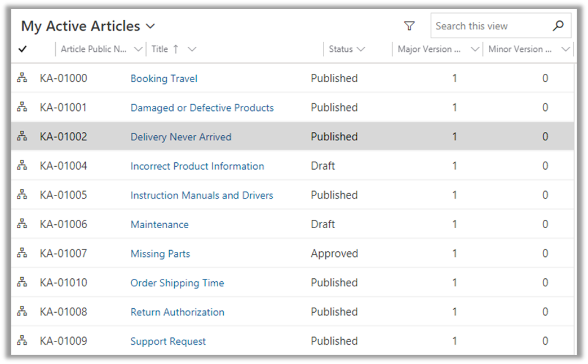Select the Published status cell of KA-01010

pyautogui.click(x=334, y=283)
